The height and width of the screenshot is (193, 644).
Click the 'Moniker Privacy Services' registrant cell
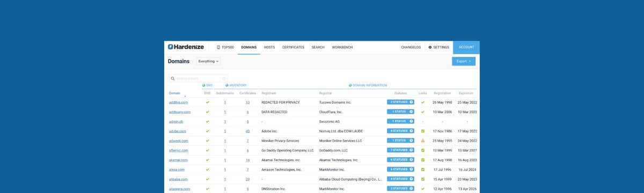[x=280, y=141]
